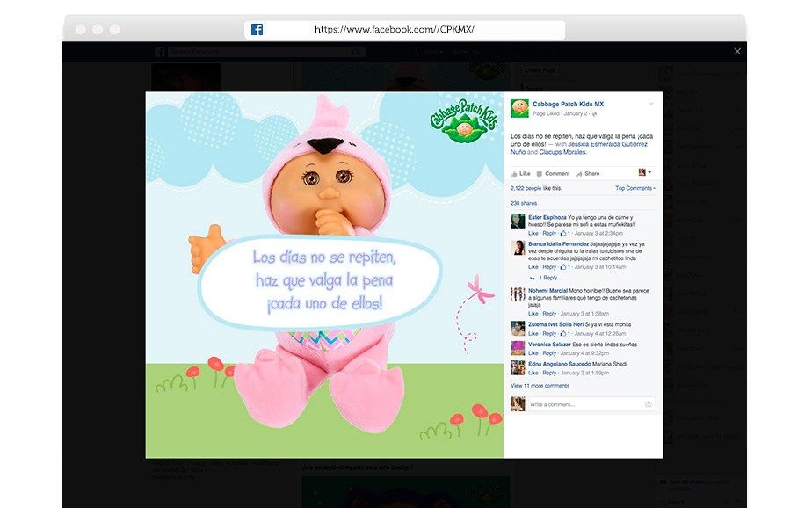Like Zulema Ivet Solis Neri's comment

533,334
